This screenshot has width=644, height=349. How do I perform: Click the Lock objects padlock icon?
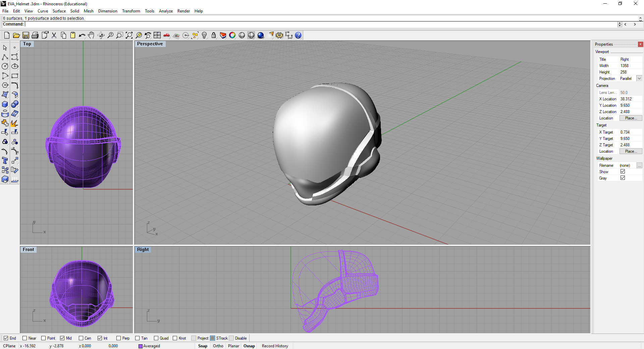coord(214,35)
